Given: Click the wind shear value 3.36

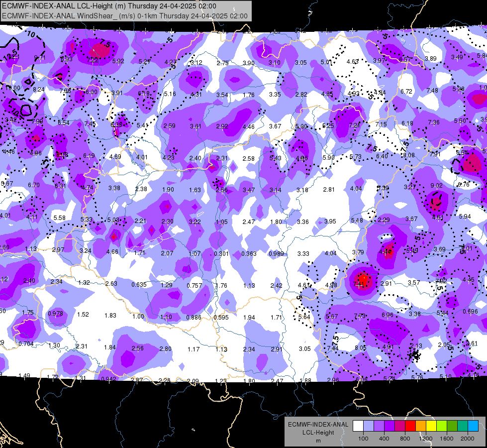Looking at the screenshot, I should coord(303,222).
